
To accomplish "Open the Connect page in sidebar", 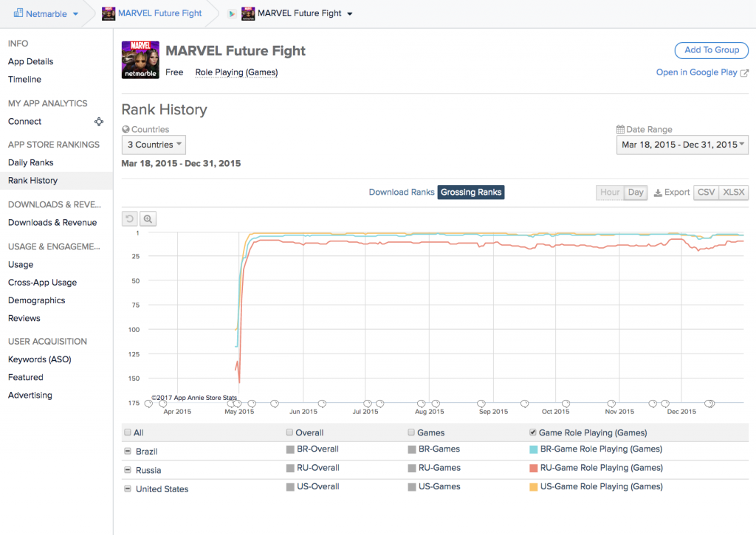I will (24, 122).
